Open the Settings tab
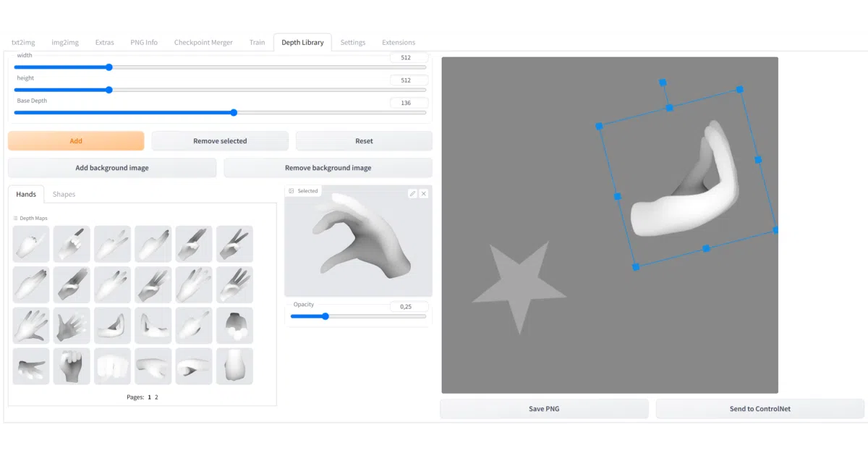Screen dimensions: 868x456 (x=353, y=43)
